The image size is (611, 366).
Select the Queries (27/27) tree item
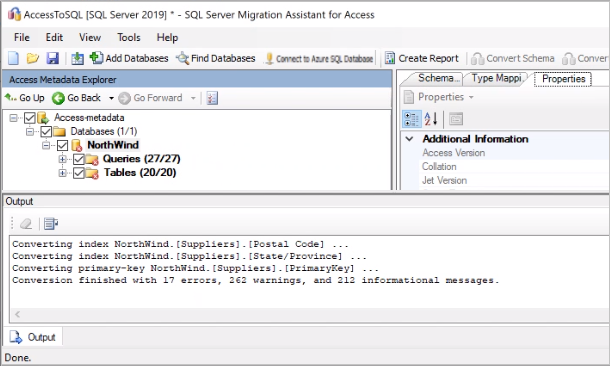pos(142,159)
